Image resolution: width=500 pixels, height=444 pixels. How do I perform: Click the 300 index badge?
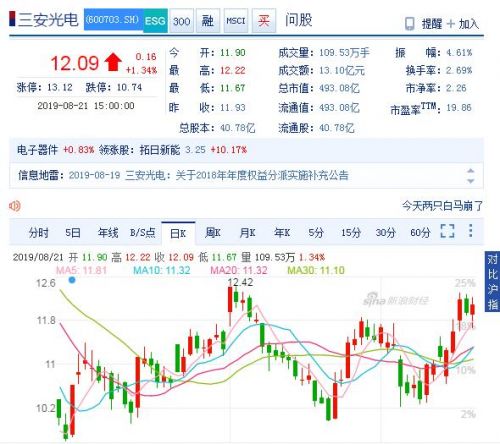click(x=181, y=21)
